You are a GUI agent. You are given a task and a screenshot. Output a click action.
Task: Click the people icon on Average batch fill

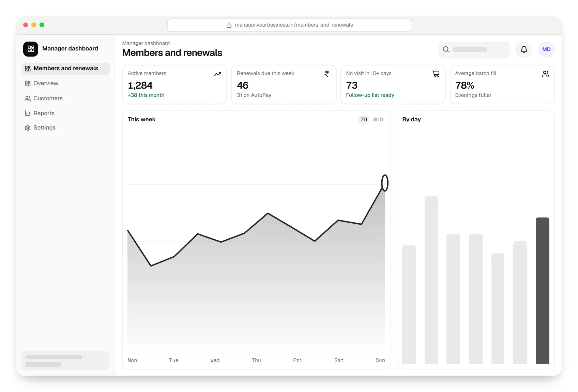point(545,74)
